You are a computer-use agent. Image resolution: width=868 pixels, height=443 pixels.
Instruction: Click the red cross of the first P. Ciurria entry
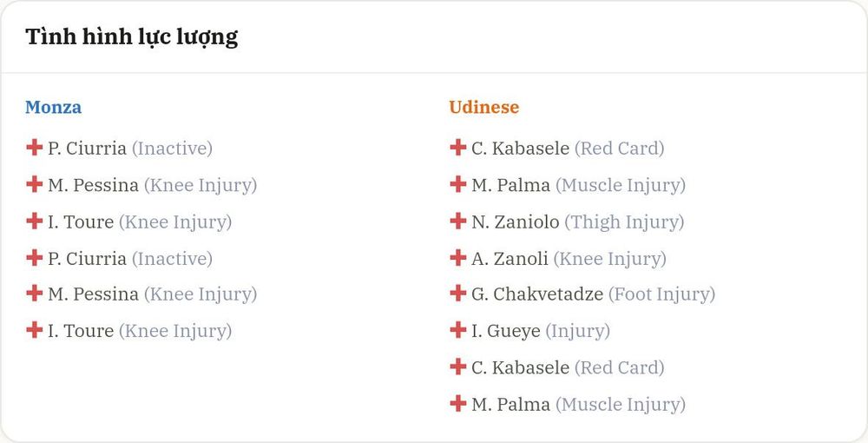coord(35,148)
